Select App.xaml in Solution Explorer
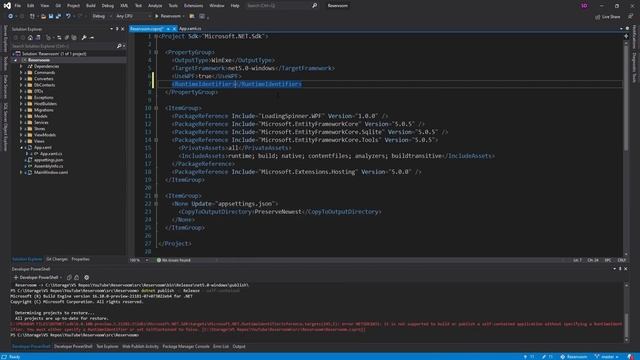 [42, 147]
